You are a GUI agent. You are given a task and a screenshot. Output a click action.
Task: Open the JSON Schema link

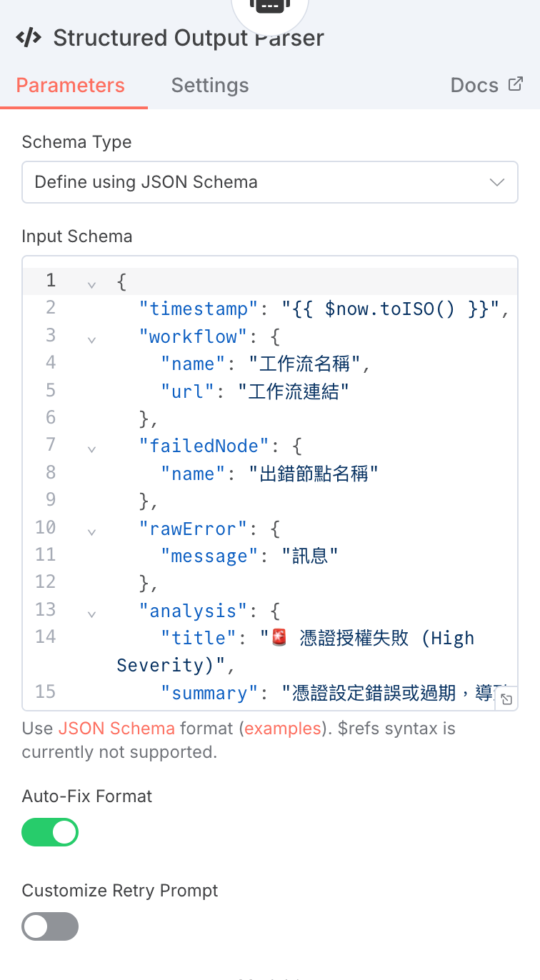coord(116,729)
